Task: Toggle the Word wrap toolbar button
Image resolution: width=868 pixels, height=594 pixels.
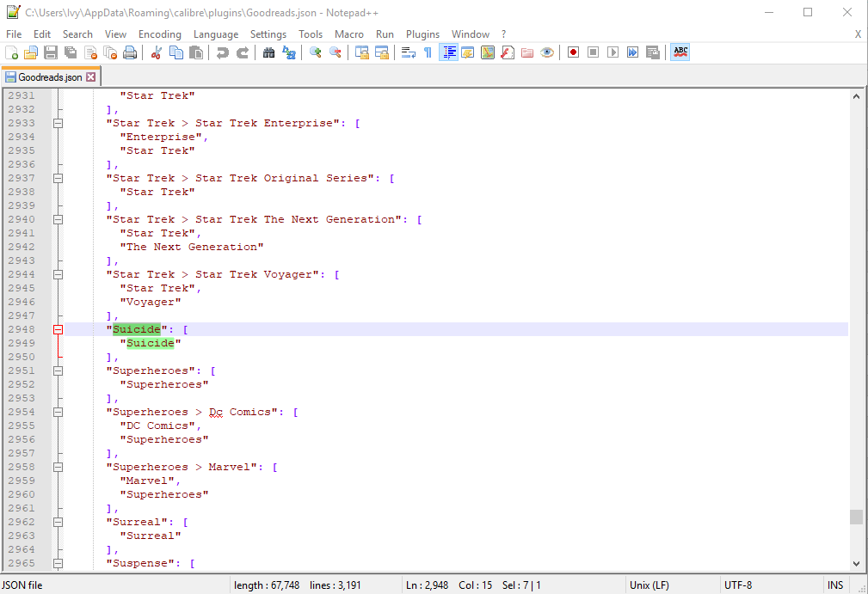Action: (408, 52)
